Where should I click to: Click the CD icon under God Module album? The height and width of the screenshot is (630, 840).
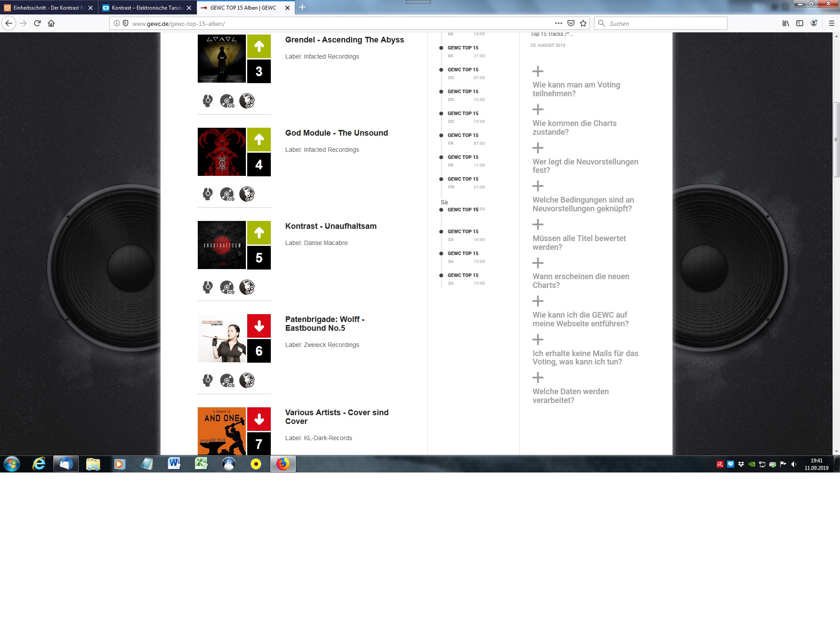pos(227,194)
